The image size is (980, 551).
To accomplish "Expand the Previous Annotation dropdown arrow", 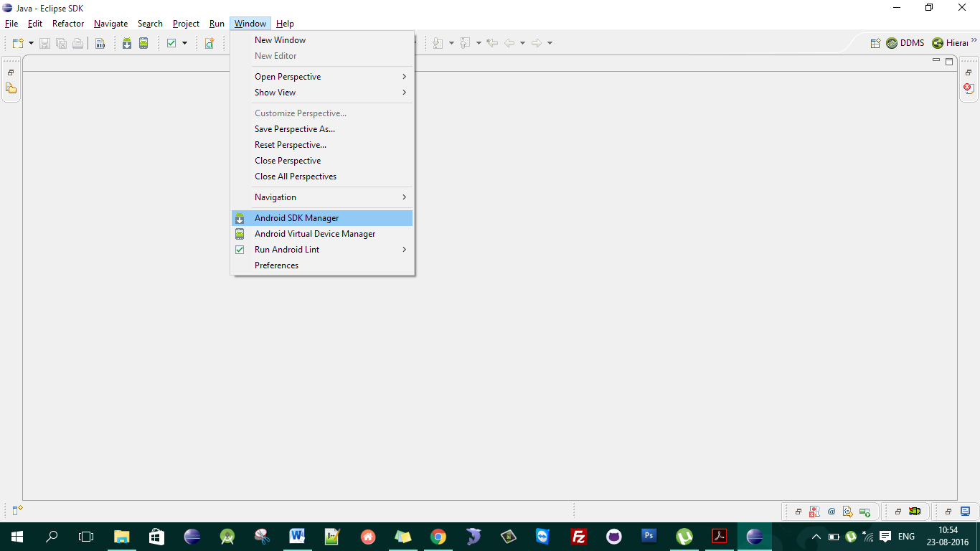I will click(x=479, y=43).
